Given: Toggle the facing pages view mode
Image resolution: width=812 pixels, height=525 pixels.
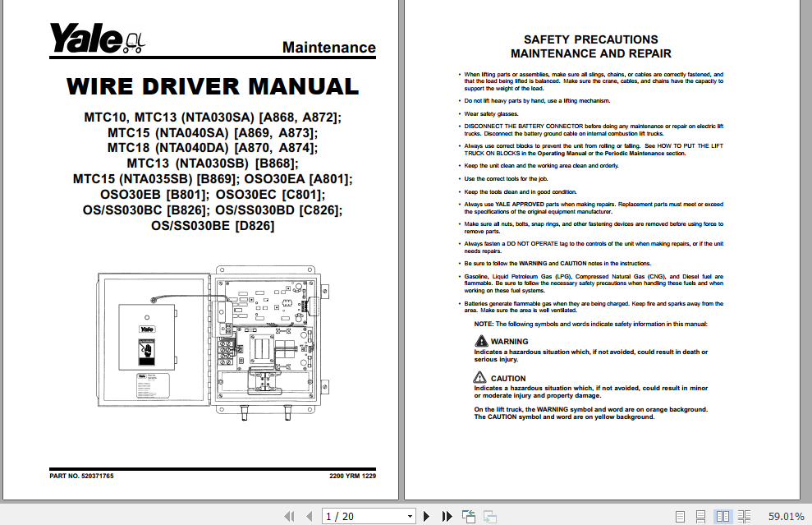Looking at the screenshot, I should click(x=723, y=516).
